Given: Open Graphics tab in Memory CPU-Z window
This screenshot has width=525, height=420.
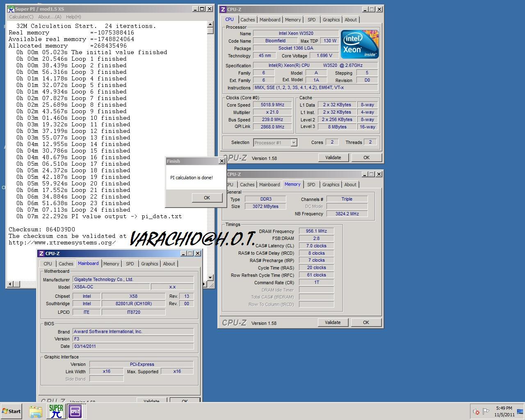Looking at the screenshot, I should (331, 185).
